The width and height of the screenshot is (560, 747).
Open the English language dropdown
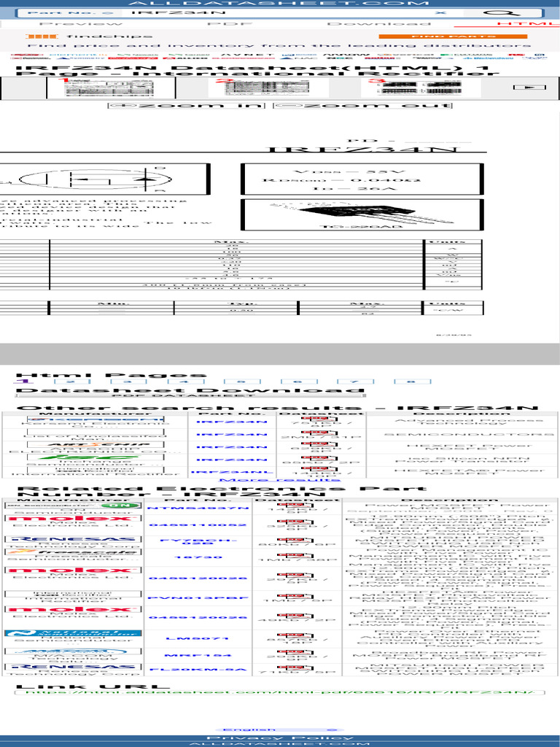(x=279, y=729)
